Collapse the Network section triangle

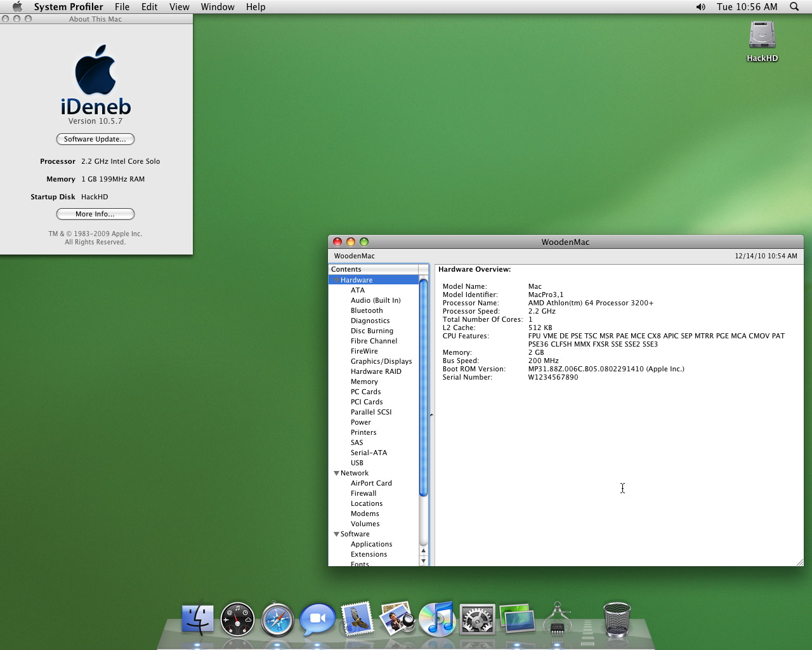point(336,473)
